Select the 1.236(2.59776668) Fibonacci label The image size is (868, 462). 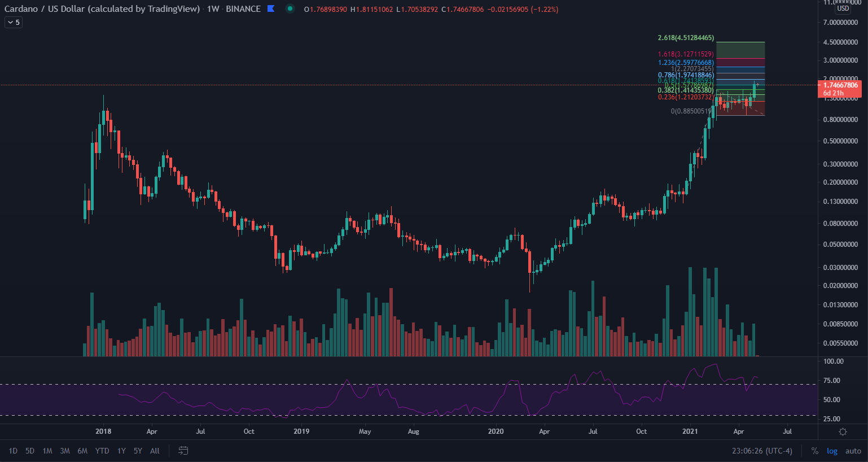[x=686, y=63]
